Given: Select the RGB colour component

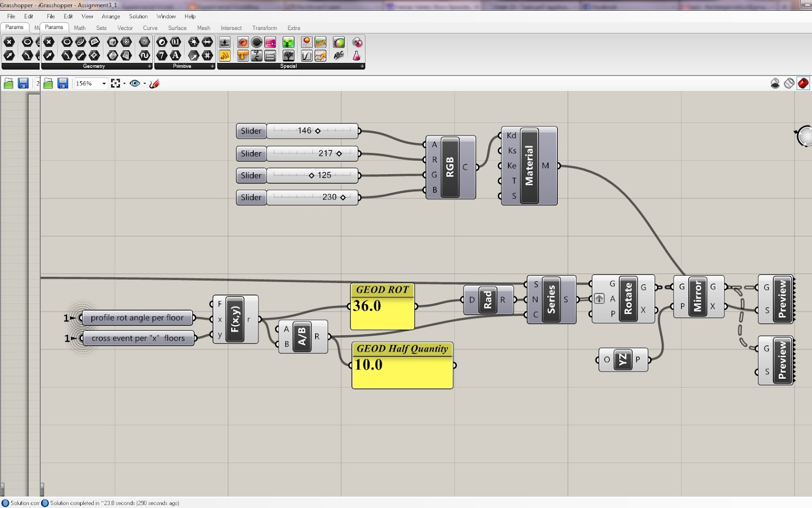Looking at the screenshot, I should coord(450,167).
